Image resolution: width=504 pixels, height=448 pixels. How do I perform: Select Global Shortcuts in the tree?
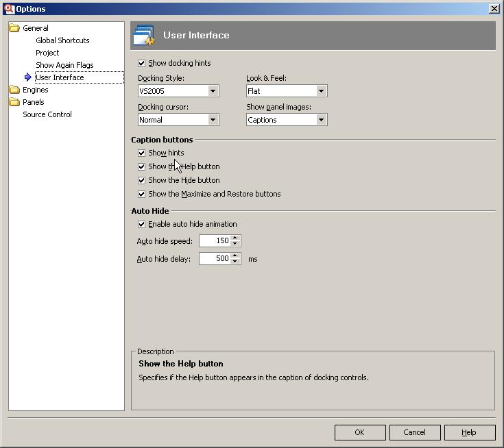(x=62, y=40)
